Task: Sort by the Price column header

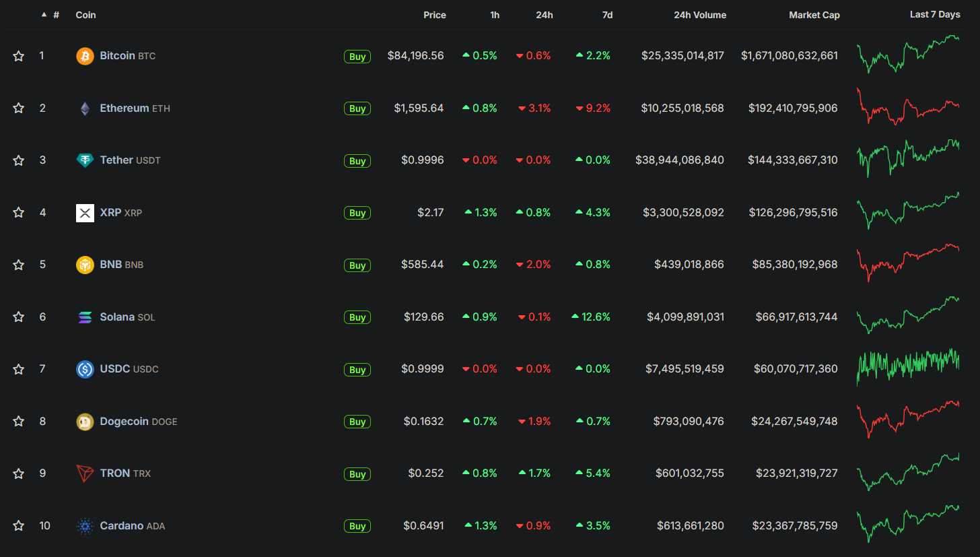Action: pyautogui.click(x=434, y=15)
